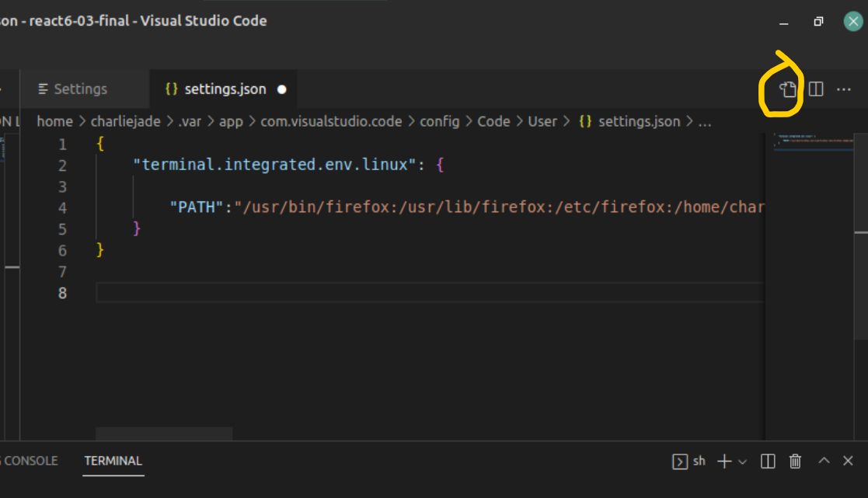Open the CONSOLE panel tab
The image size is (868, 498).
(x=30, y=461)
